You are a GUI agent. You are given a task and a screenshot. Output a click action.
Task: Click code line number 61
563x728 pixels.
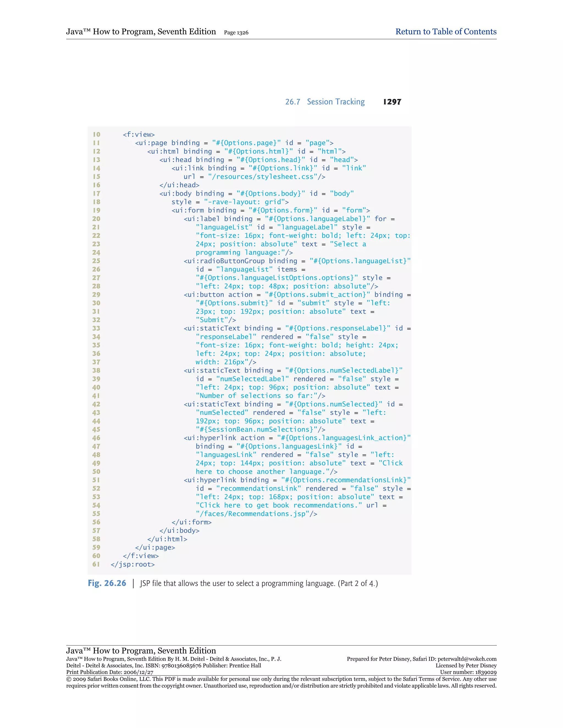(x=96, y=564)
